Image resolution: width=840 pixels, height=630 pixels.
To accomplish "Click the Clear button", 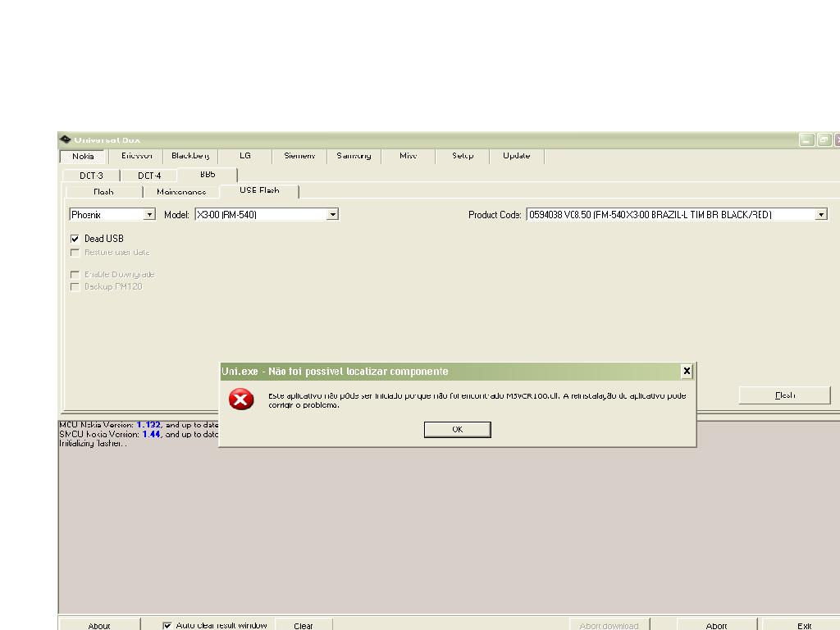I will point(304,626).
